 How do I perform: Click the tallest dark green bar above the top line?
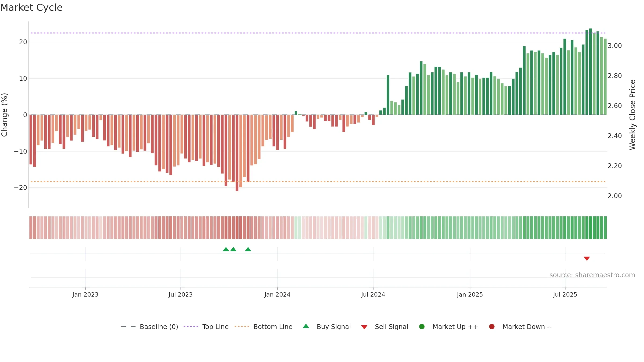click(x=591, y=72)
